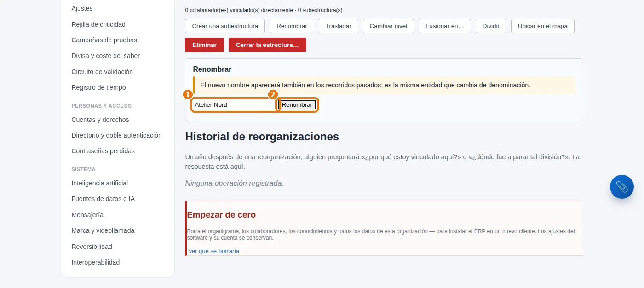Click the Trasladar button
Screen dimensions: 644x288
click(339, 26)
